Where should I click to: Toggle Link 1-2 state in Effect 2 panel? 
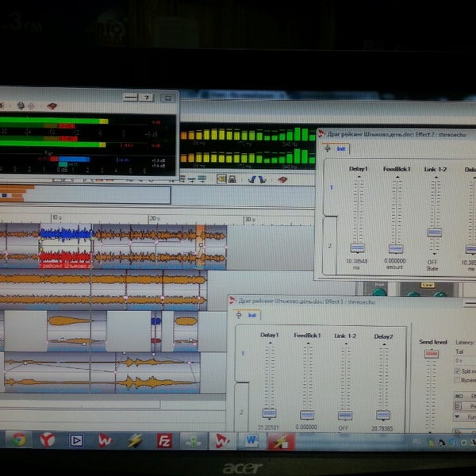click(x=434, y=232)
